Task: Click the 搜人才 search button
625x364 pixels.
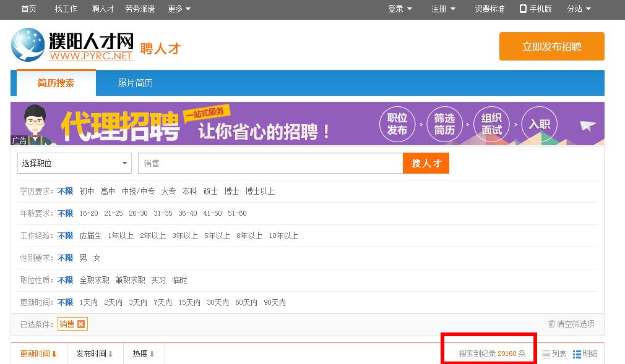Action: [426, 163]
